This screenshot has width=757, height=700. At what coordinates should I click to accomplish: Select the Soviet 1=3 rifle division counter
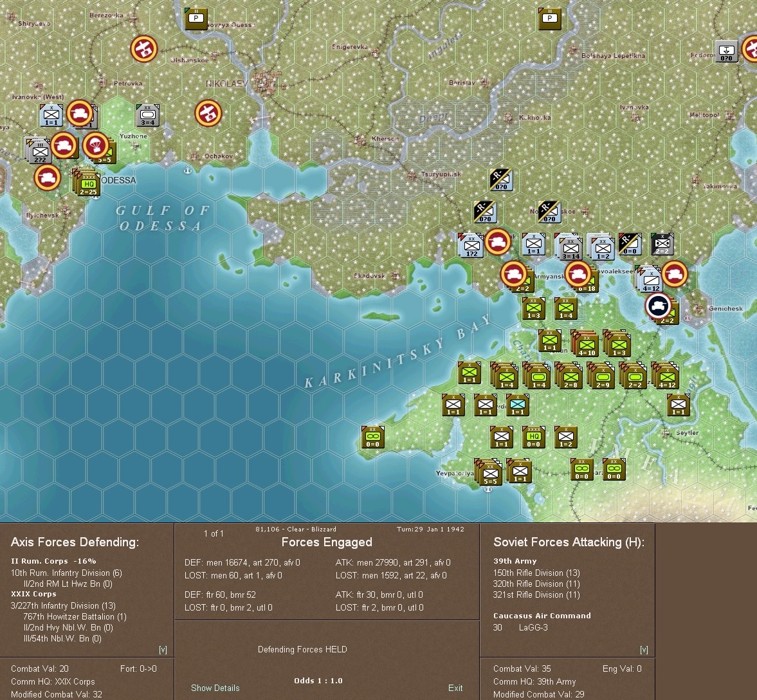[x=533, y=308]
